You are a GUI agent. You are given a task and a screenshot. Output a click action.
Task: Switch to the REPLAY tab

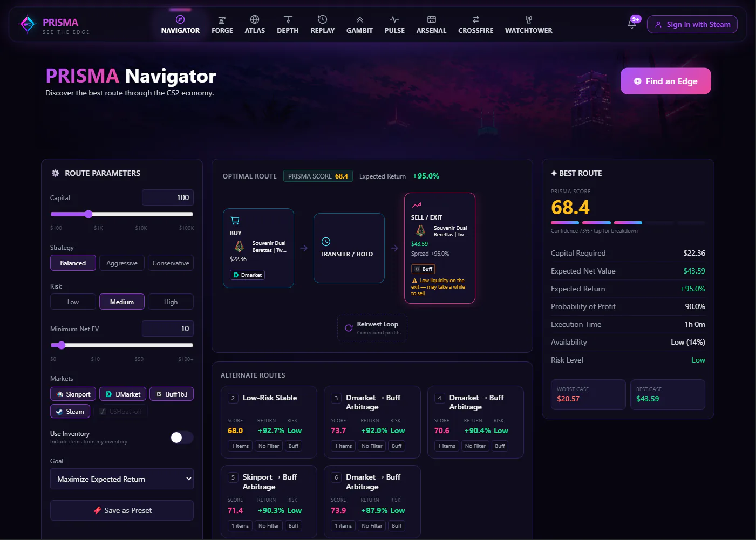(x=323, y=25)
